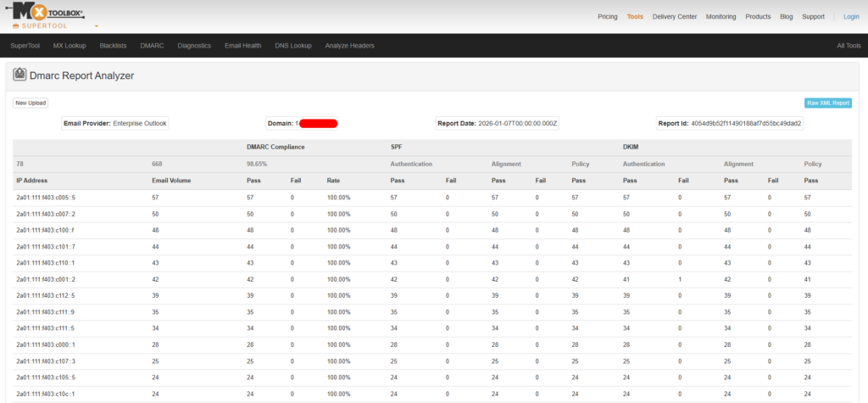Click the small orange SuperTool icon
Screen dimensions: 868x403
[x=16, y=25]
